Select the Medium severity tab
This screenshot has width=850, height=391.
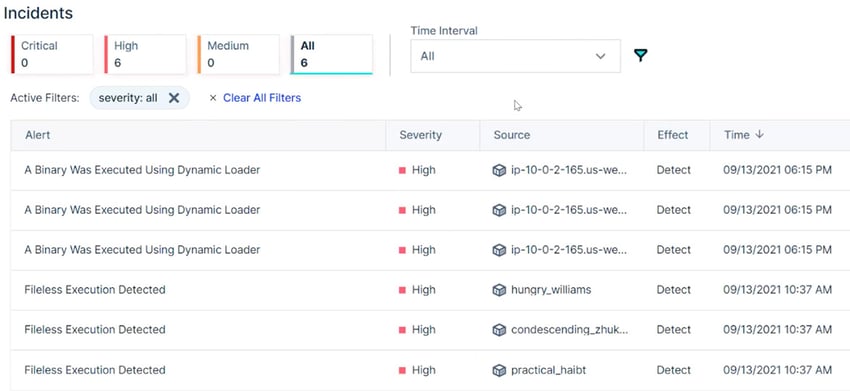239,54
